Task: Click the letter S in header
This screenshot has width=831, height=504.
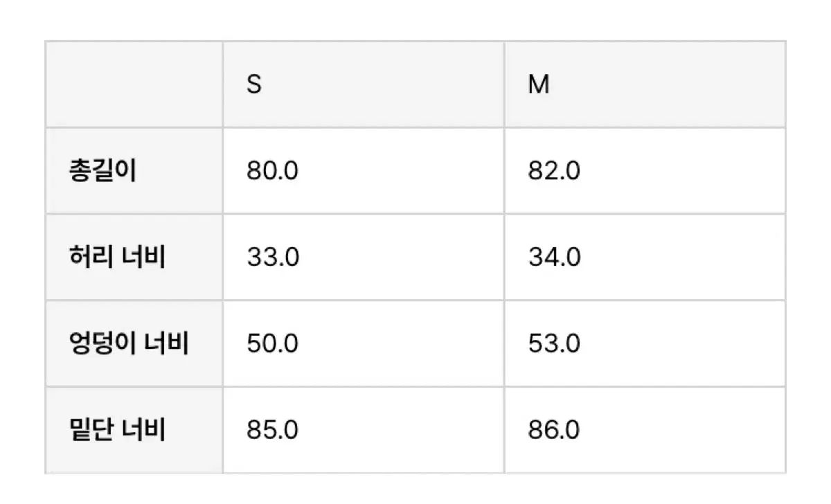Action: (255, 84)
